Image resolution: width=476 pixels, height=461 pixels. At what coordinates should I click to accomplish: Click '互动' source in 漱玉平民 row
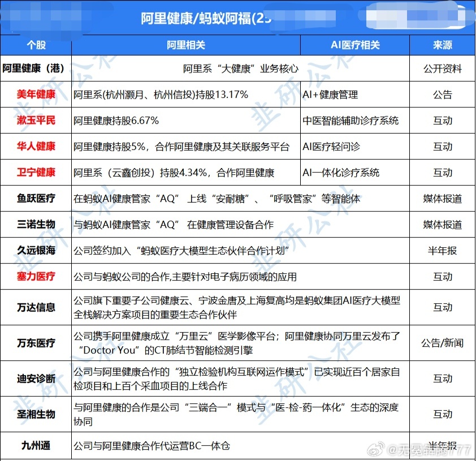[x=442, y=120]
